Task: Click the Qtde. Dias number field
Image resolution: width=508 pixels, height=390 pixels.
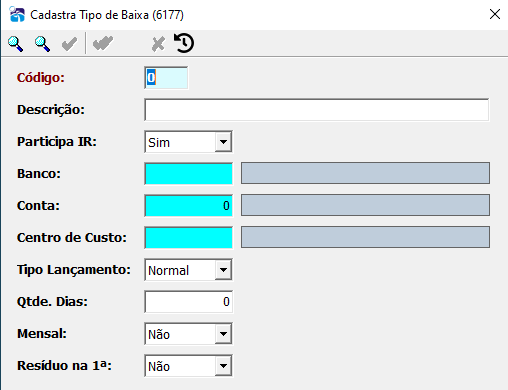Action: pyautogui.click(x=188, y=302)
